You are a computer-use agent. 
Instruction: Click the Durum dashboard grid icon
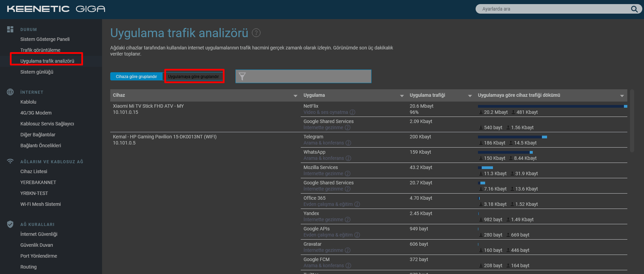(x=10, y=29)
